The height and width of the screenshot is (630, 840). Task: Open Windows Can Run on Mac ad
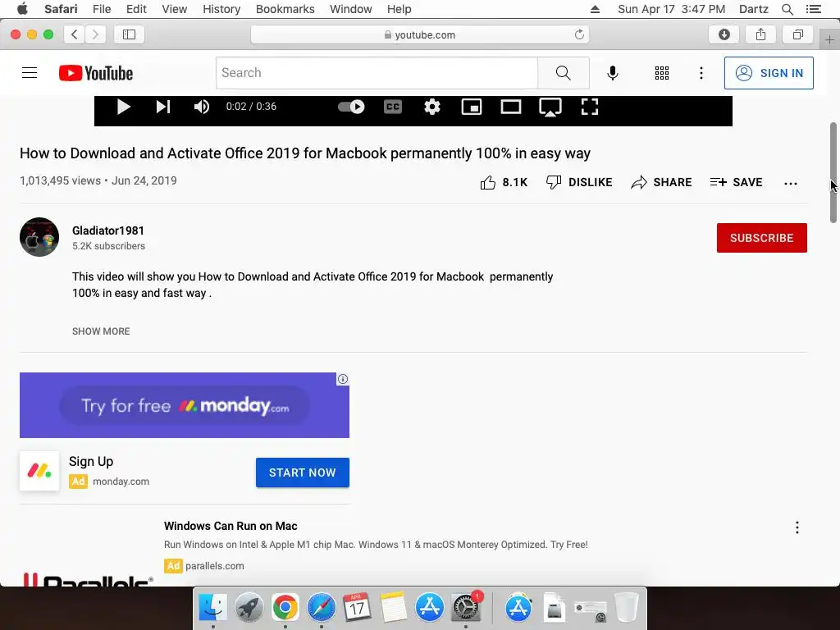(x=231, y=526)
